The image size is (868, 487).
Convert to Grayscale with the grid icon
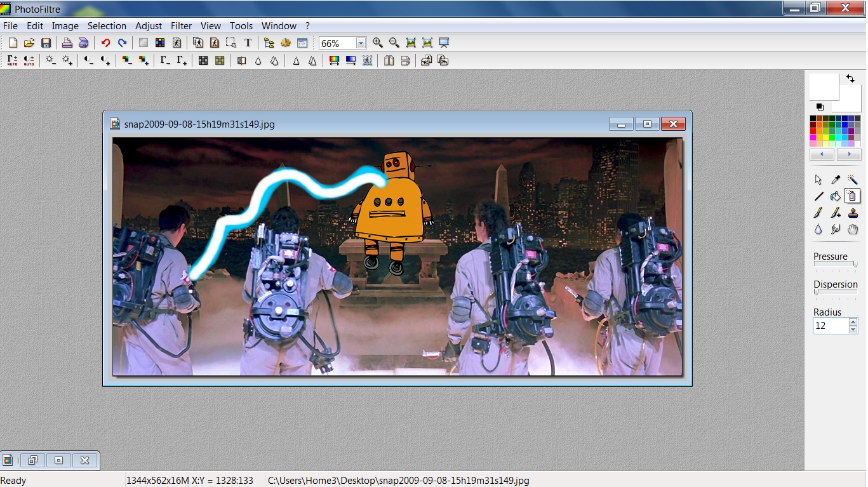pyautogui.click(x=203, y=61)
